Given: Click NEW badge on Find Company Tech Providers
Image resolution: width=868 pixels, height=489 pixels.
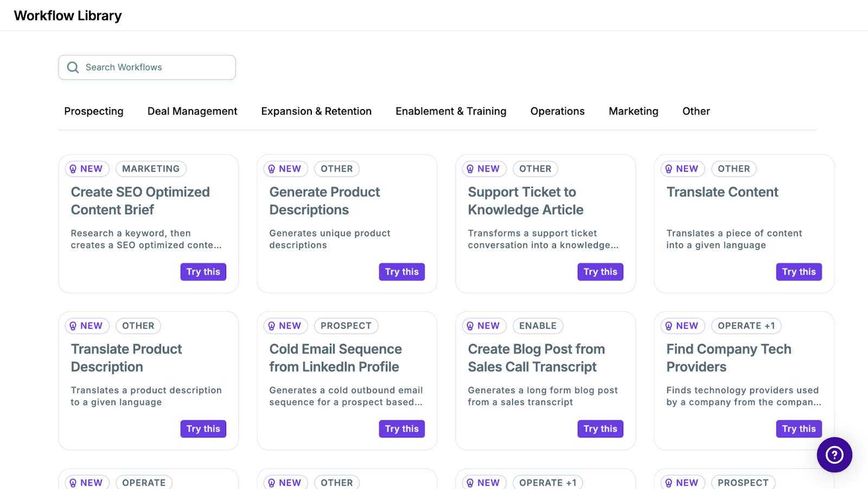Looking at the screenshot, I should [x=682, y=326].
